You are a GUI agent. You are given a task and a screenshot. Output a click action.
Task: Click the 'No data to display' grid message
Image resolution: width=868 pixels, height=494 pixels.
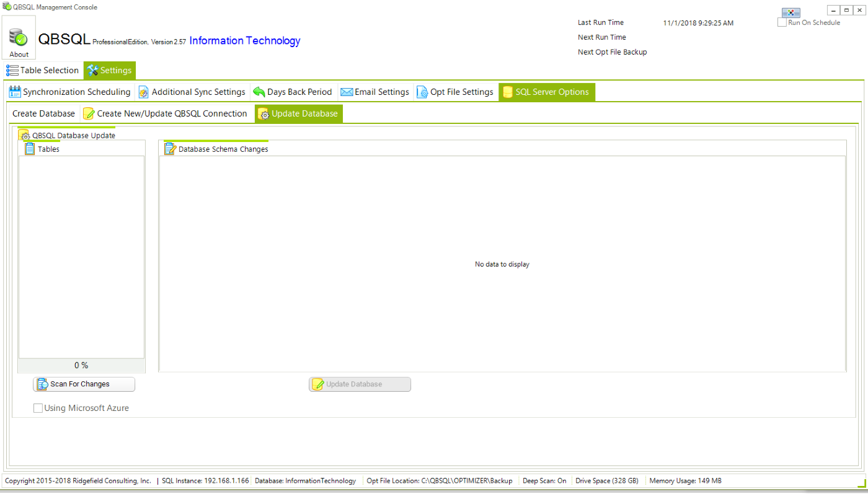coord(502,265)
